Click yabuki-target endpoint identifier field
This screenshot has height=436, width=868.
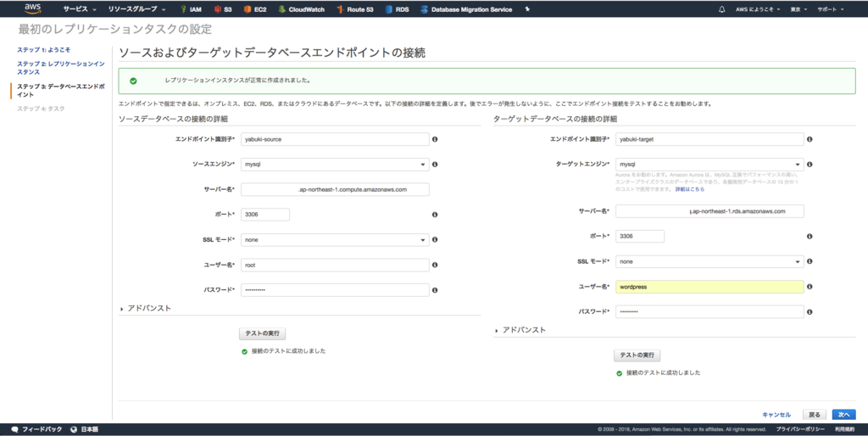(709, 139)
